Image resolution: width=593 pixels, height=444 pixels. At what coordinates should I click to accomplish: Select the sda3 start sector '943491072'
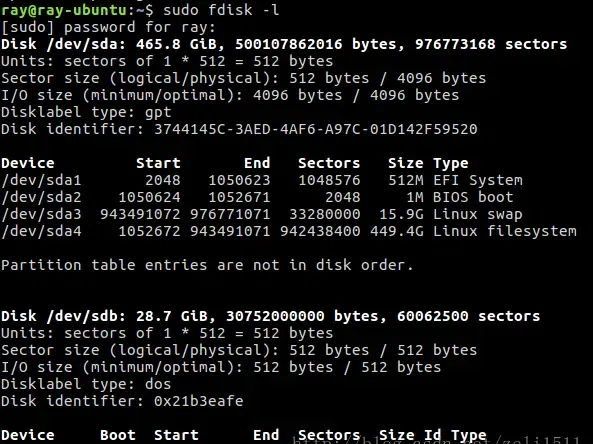(140, 214)
